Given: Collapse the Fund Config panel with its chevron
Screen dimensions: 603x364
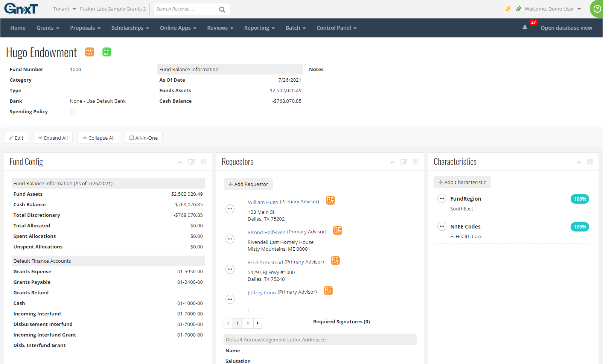Looking at the screenshot, I should click(x=180, y=162).
